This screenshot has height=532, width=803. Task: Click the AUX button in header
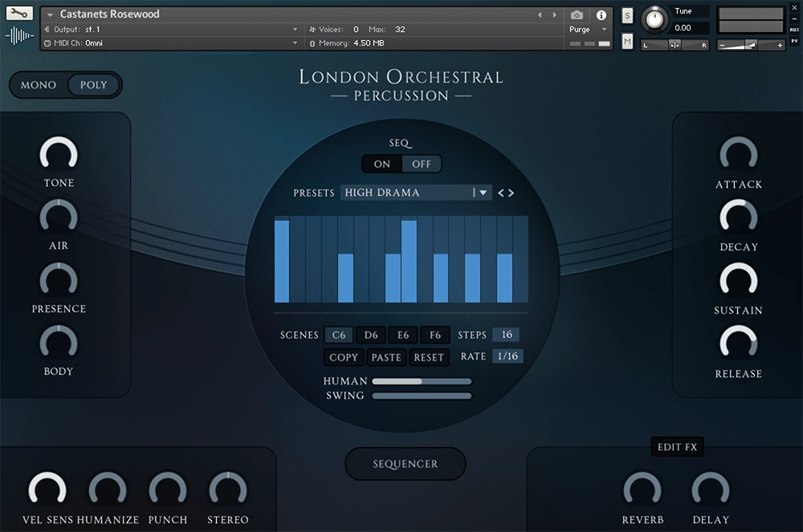(794, 30)
